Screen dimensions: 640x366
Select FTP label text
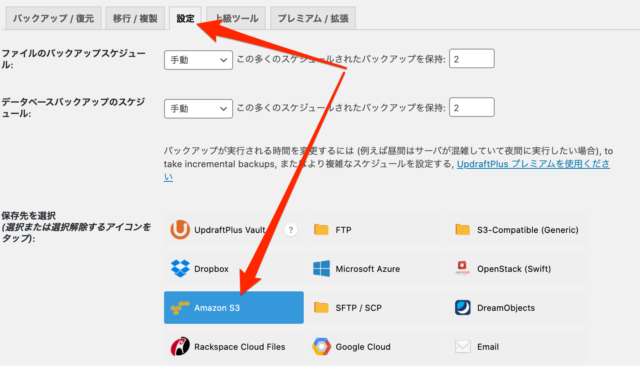(x=343, y=230)
